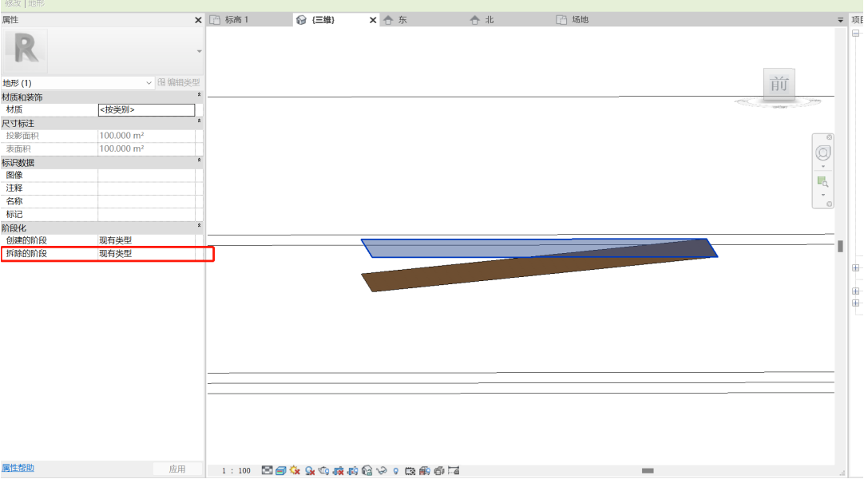
Task: Toggle the Sun Path icon
Action: (x=295, y=471)
